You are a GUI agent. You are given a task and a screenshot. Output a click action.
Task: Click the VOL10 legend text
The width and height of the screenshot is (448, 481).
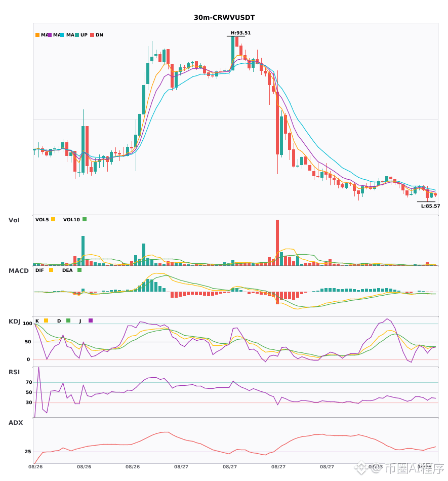click(x=71, y=220)
